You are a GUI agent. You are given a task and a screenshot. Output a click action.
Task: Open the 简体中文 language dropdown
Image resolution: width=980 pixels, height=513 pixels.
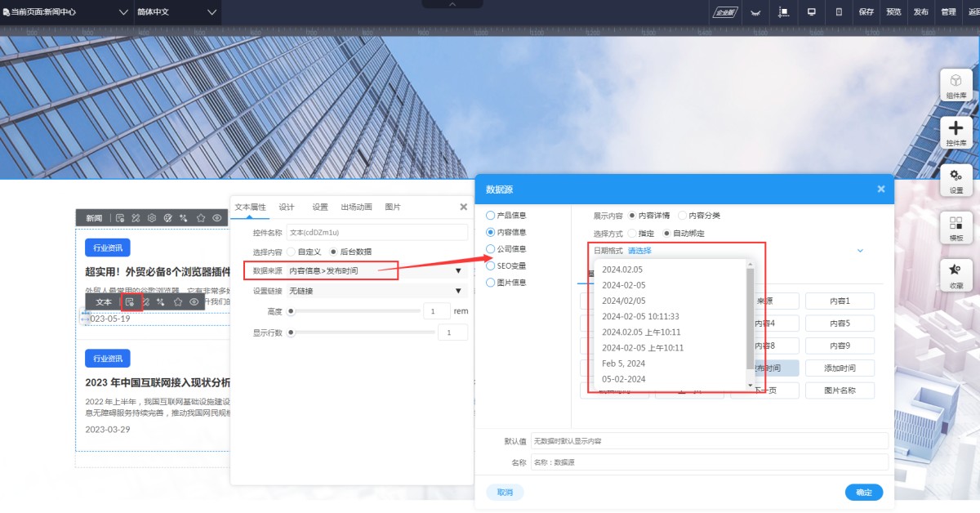[x=177, y=11]
